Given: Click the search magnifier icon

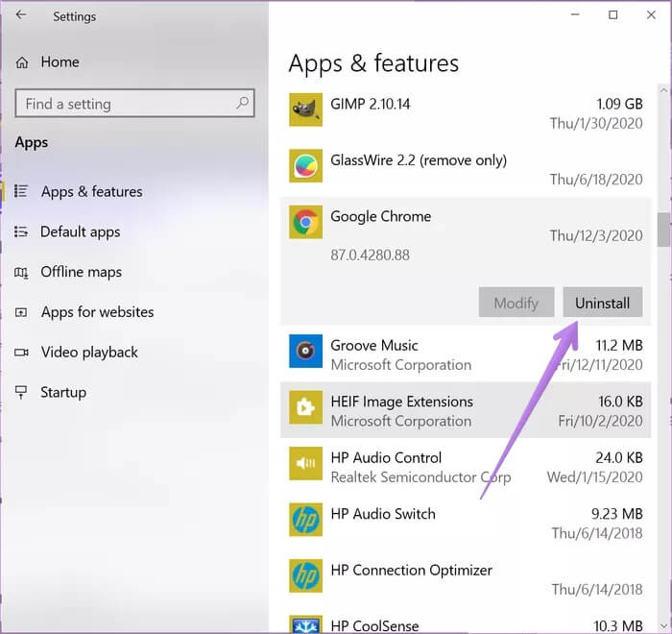Looking at the screenshot, I should coord(243,103).
